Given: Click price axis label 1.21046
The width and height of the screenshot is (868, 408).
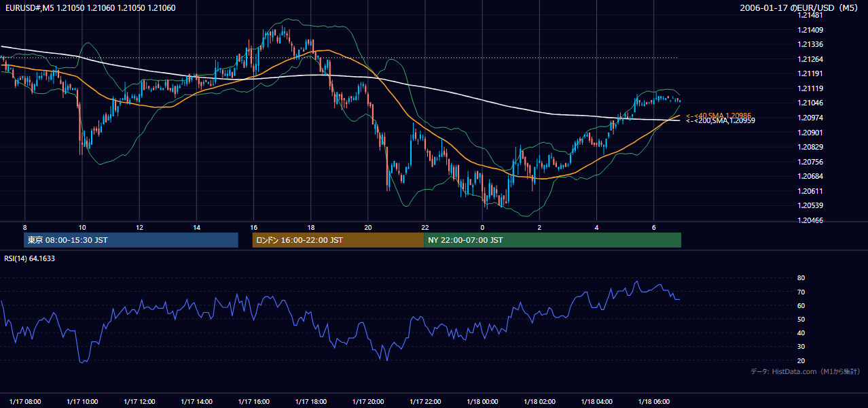Looking at the screenshot, I should click(811, 103).
